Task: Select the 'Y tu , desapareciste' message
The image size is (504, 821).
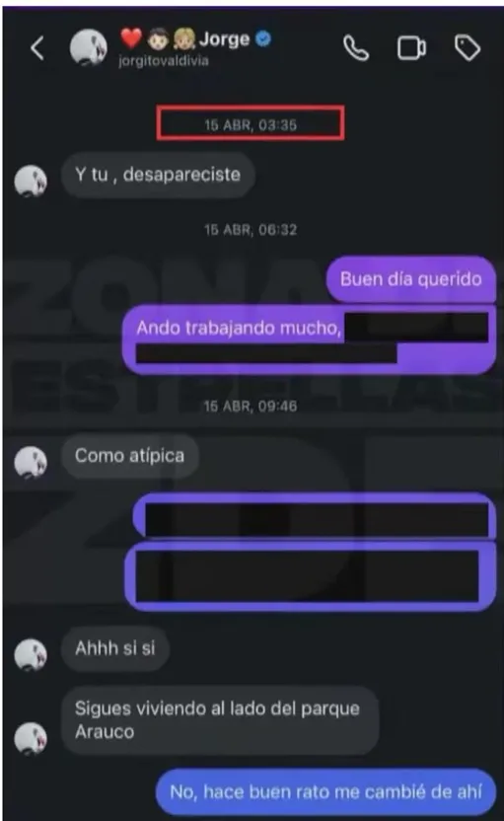Action: click(158, 175)
